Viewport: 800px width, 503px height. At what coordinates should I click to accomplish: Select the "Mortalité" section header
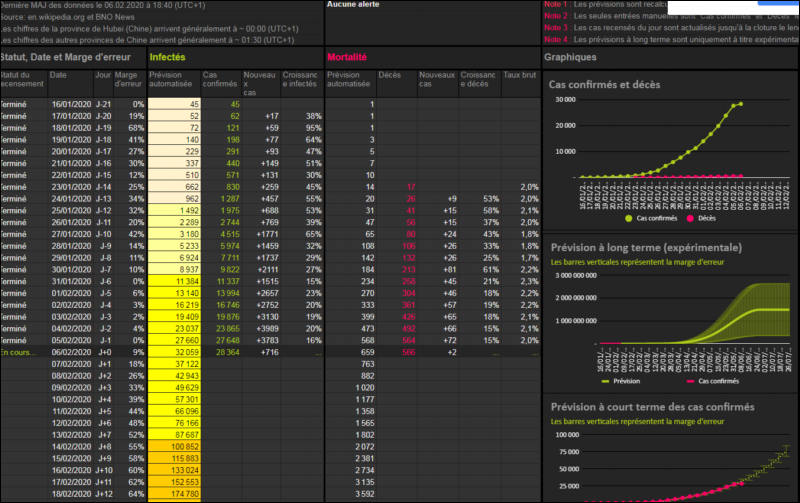347,57
